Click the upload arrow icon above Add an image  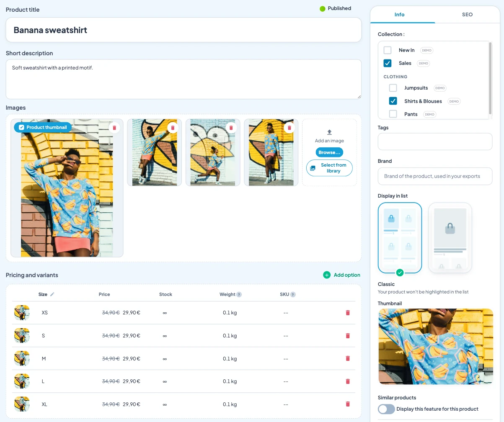(329, 132)
